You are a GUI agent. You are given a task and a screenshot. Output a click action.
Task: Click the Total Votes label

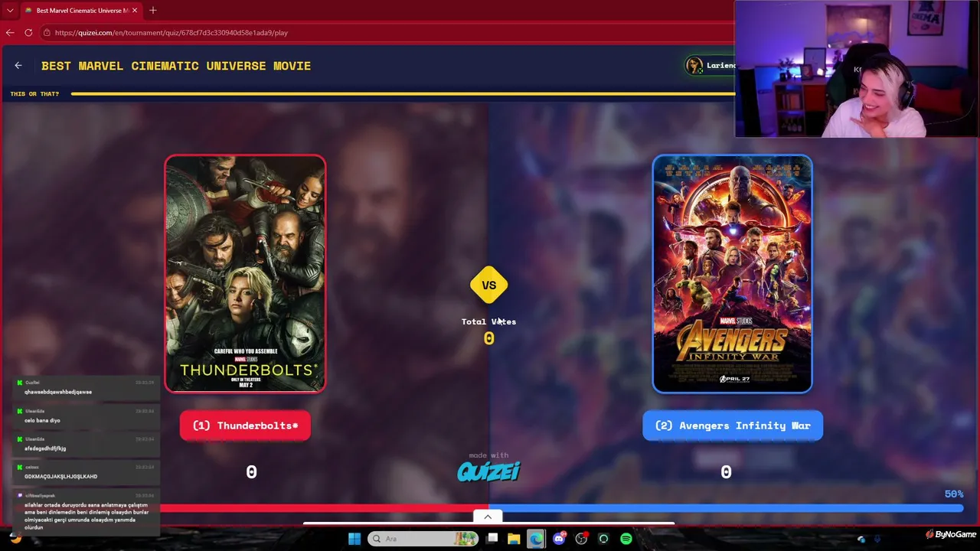click(x=488, y=321)
